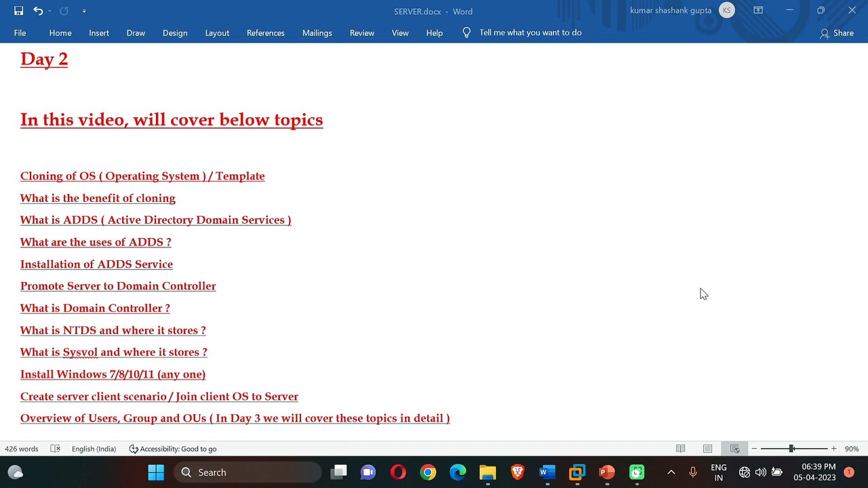Open the Windows Start menu

(156, 472)
